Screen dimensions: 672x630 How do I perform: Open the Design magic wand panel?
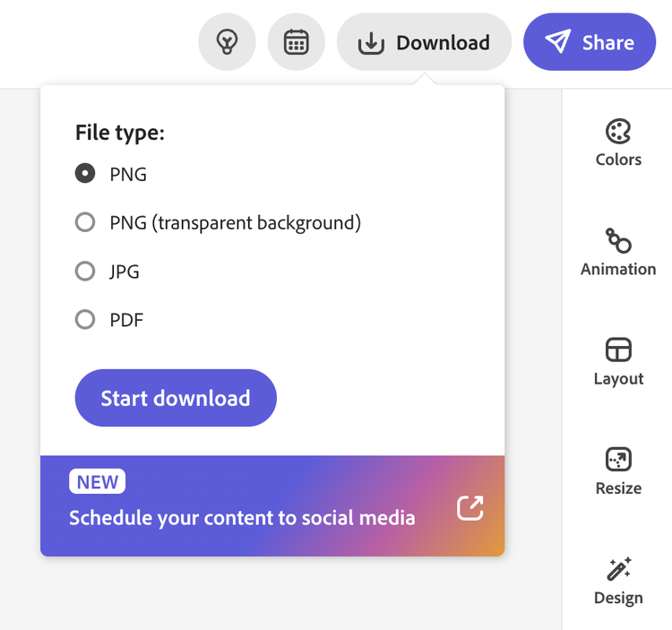(618, 580)
